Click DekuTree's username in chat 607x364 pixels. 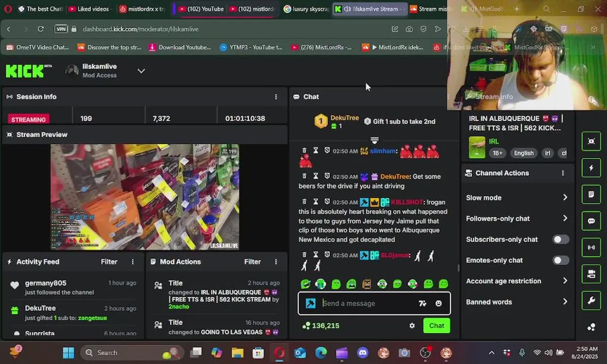tap(395, 176)
